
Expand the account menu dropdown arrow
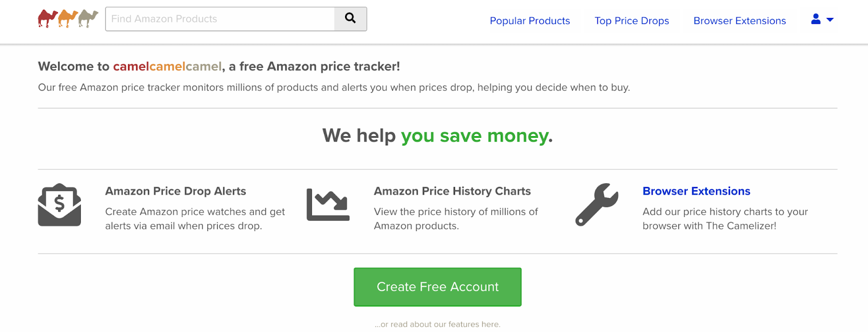[x=830, y=20]
